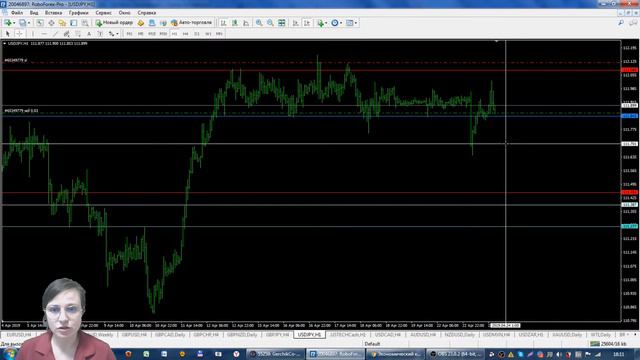Open Yandex browser taskbar icon
Screen dimensions: 640x360
[x=236, y=354]
